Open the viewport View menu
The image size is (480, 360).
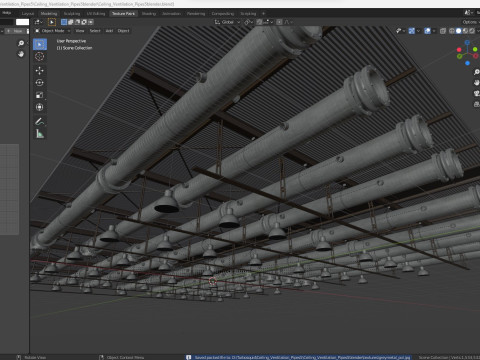[x=80, y=31]
